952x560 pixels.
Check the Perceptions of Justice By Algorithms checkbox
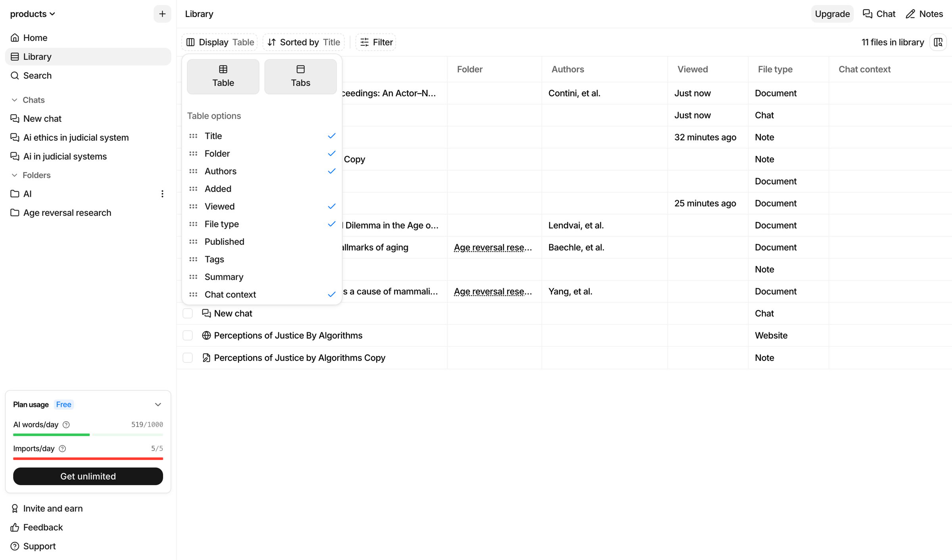coord(188,336)
